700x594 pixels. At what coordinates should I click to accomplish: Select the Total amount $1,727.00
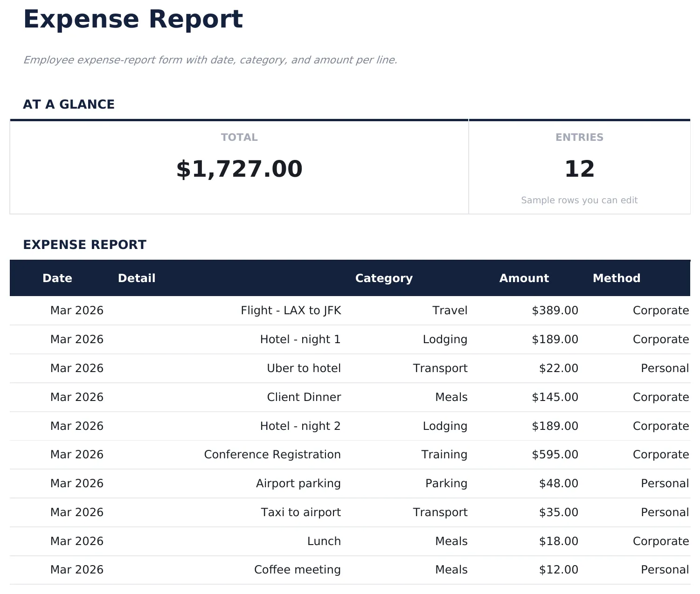239,169
